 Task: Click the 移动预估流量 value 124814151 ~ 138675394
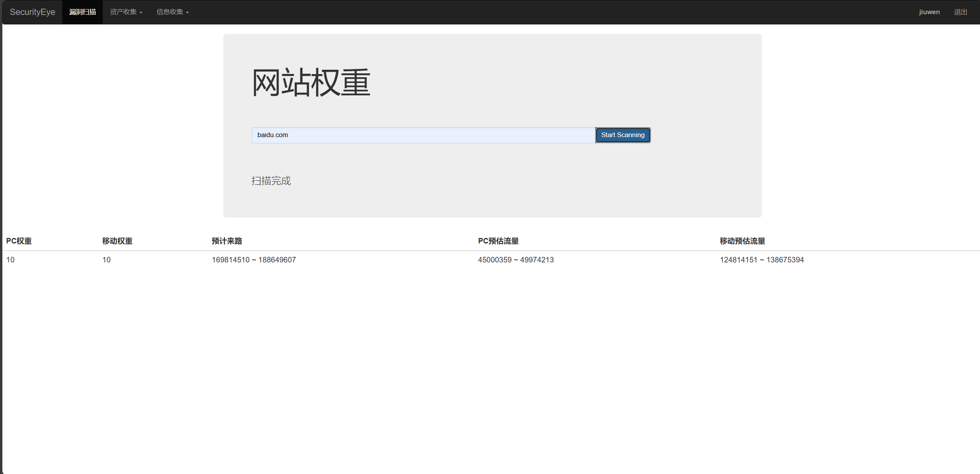click(761, 260)
